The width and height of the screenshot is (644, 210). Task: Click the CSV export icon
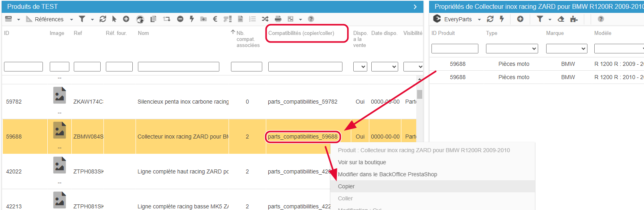pos(240,19)
